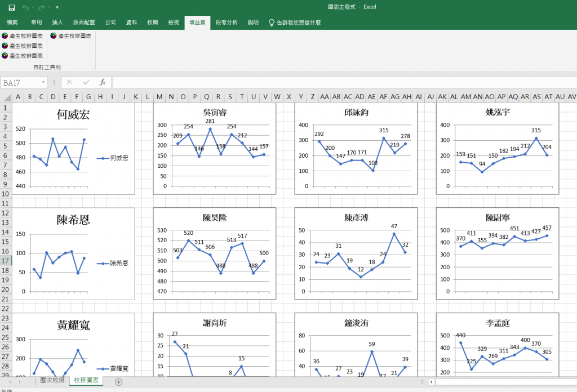Click the Select All corner triangle

[7, 97]
